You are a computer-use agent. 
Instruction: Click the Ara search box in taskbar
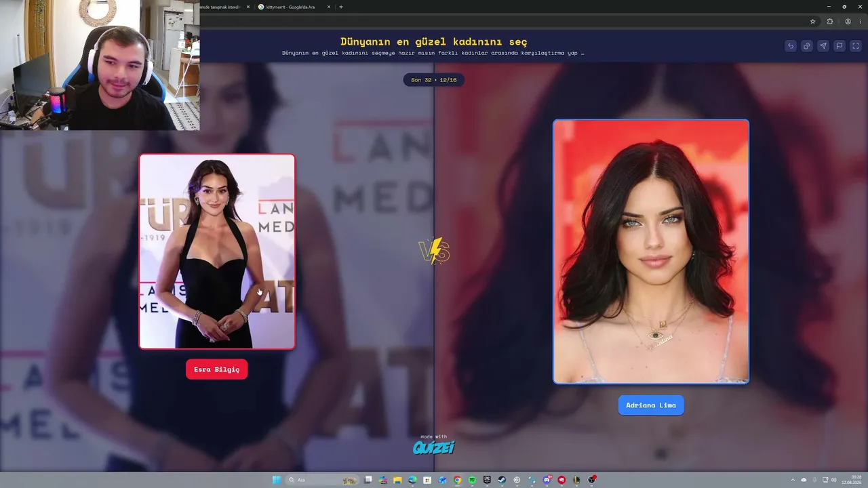pyautogui.click(x=323, y=480)
